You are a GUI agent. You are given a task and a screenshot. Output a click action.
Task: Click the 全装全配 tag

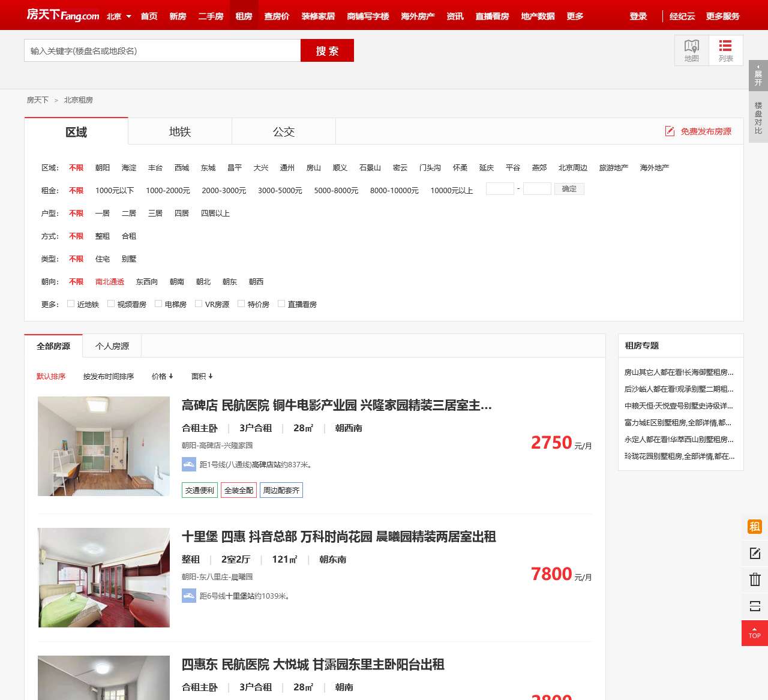tap(239, 490)
